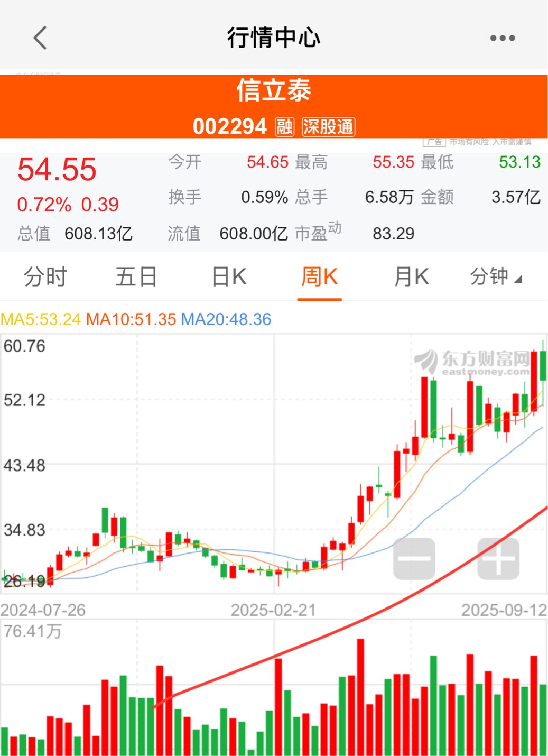This screenshot has height=756, width=548.
Task: Tap 最低 value 53.13
Action: 520,162
